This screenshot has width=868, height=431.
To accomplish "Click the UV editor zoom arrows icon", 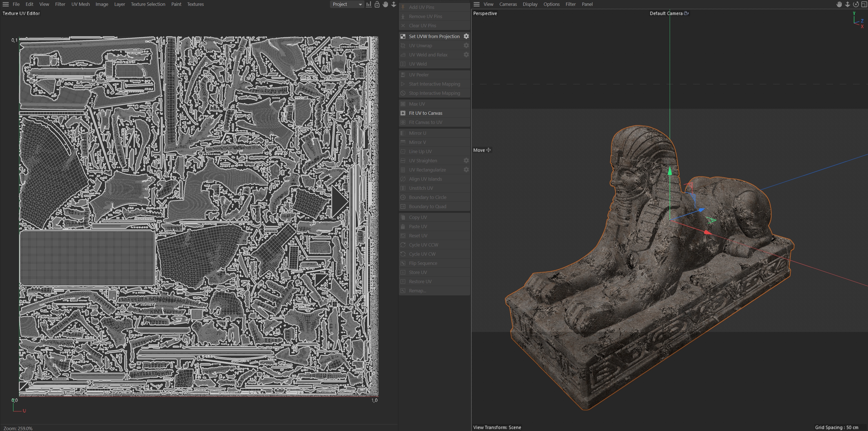I will (x=394, y=4).
